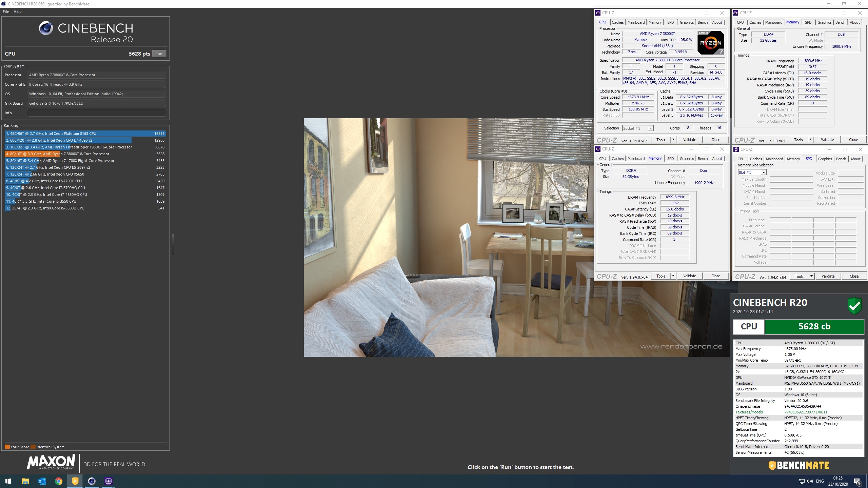The height and width of the screenshot is (488, 868).
Task: Run the CPU benchmark test
Action: point(159,54)
